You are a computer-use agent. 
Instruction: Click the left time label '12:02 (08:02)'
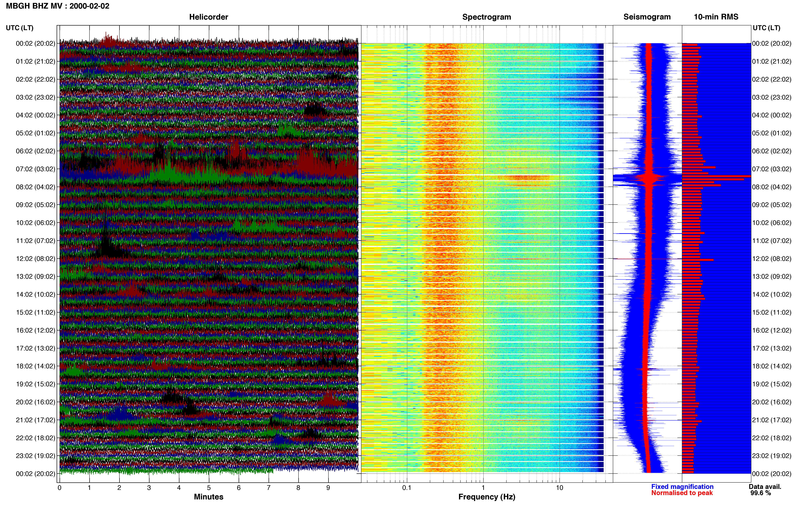coord(35,259)
